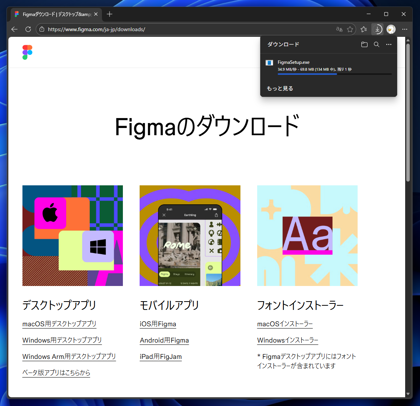Click the FigmaSetup.exe download progress bar
This screenshot has width=420, height=406.
[334, 74]
